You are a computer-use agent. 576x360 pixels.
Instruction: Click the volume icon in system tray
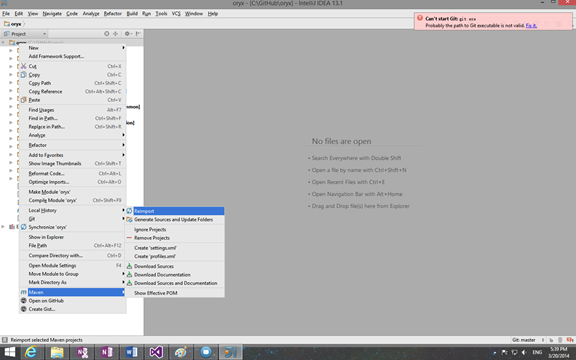(x=524, y=352)
